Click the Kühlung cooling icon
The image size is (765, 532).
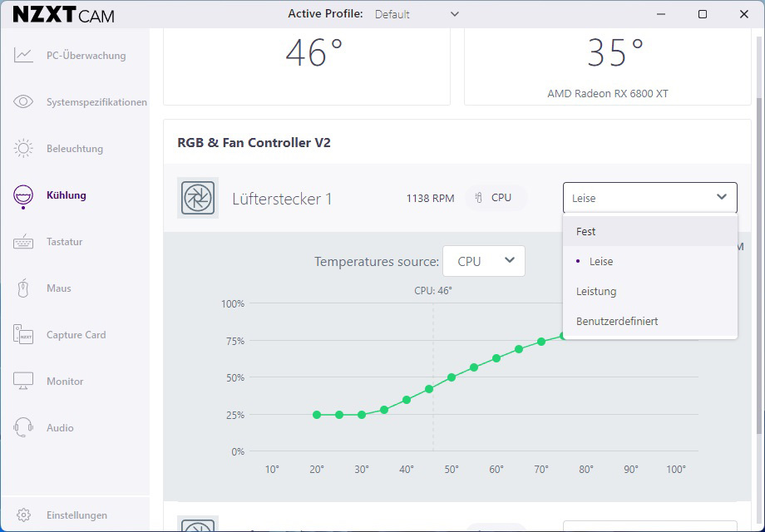pos(23,196)
